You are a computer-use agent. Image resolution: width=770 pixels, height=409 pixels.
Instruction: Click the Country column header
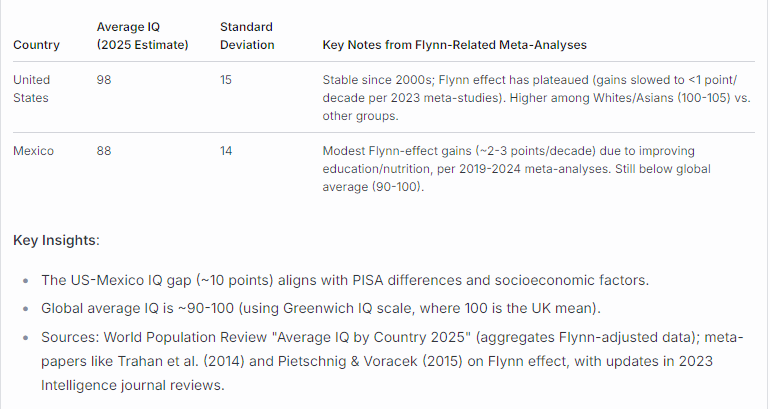[36, 45]
